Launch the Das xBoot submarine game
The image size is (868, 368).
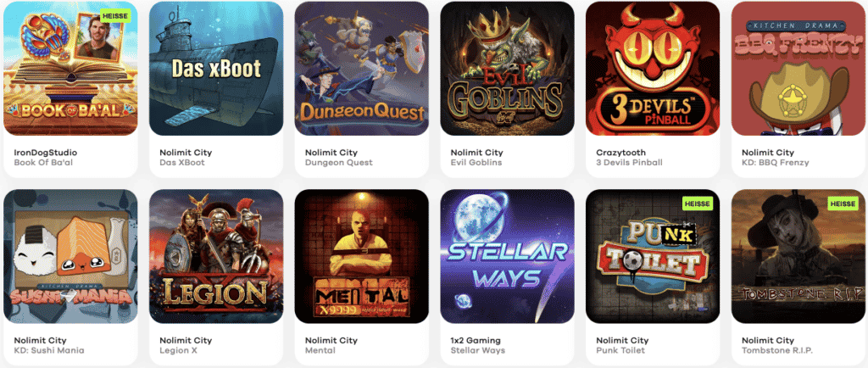[216, 69]
